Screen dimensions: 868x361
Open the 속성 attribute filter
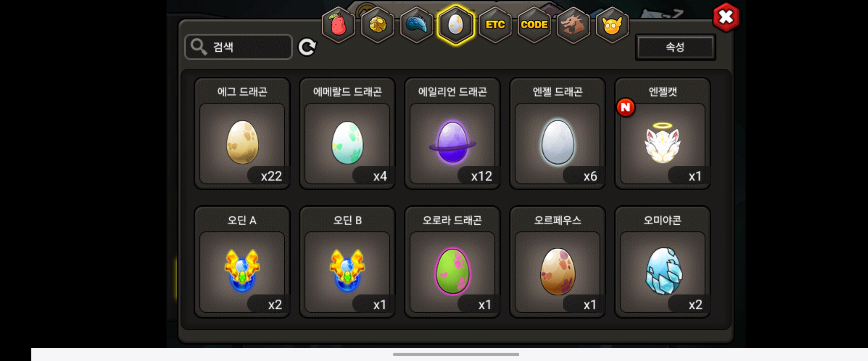click(675, 47)
